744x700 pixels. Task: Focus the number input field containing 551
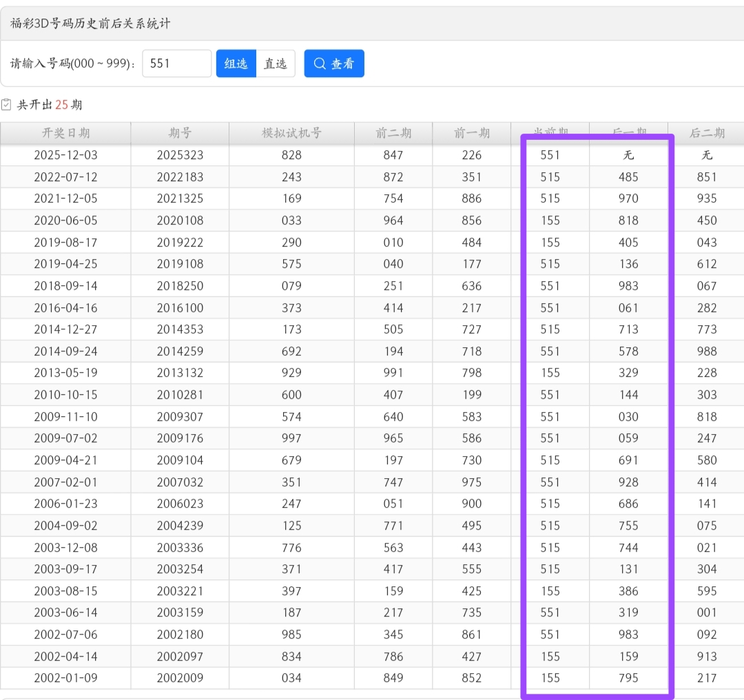click(x=176, y=63)
